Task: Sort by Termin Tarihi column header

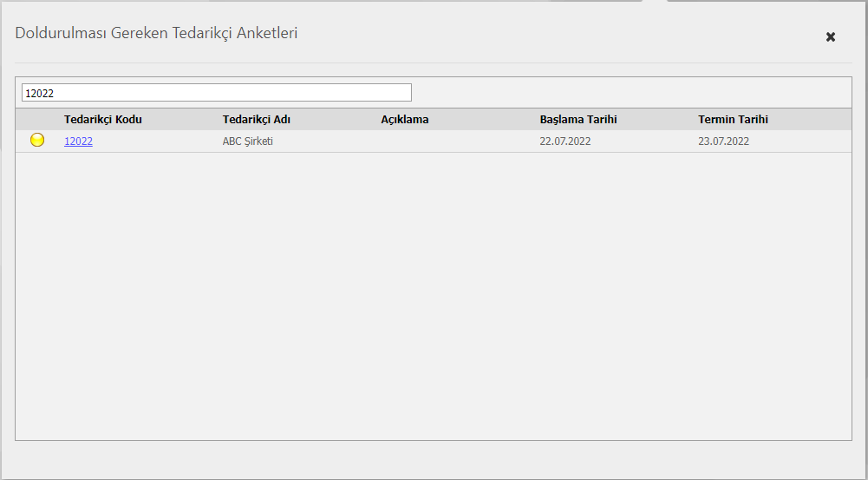Action: pos(733,120)
